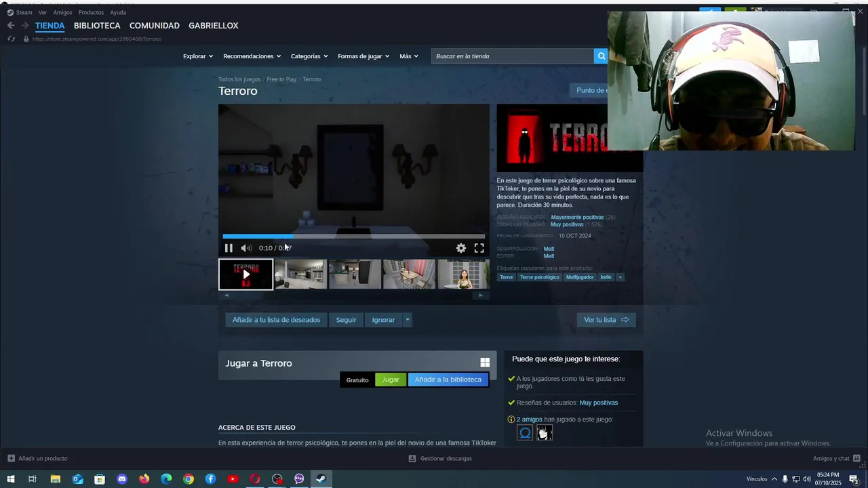Open the Ver menu
The image size is (868, 488).
click(43, 12)
